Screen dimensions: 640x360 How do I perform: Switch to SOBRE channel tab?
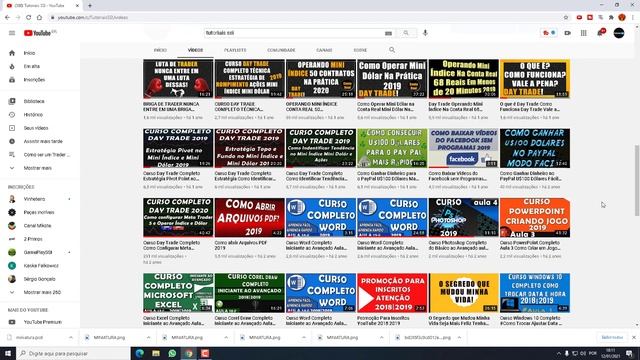click(360, 50)
